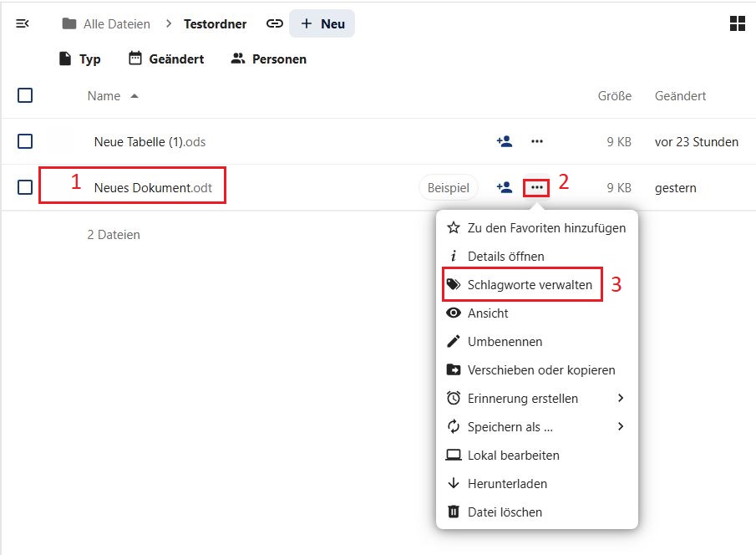Expand Erinnerung erstellen submenu

(535, 399)
